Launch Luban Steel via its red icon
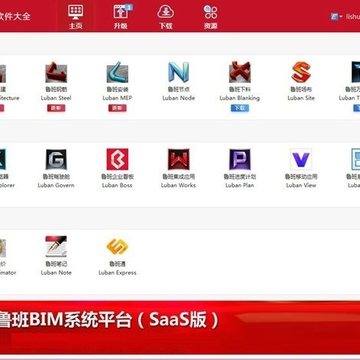 [x=56, y=72]
